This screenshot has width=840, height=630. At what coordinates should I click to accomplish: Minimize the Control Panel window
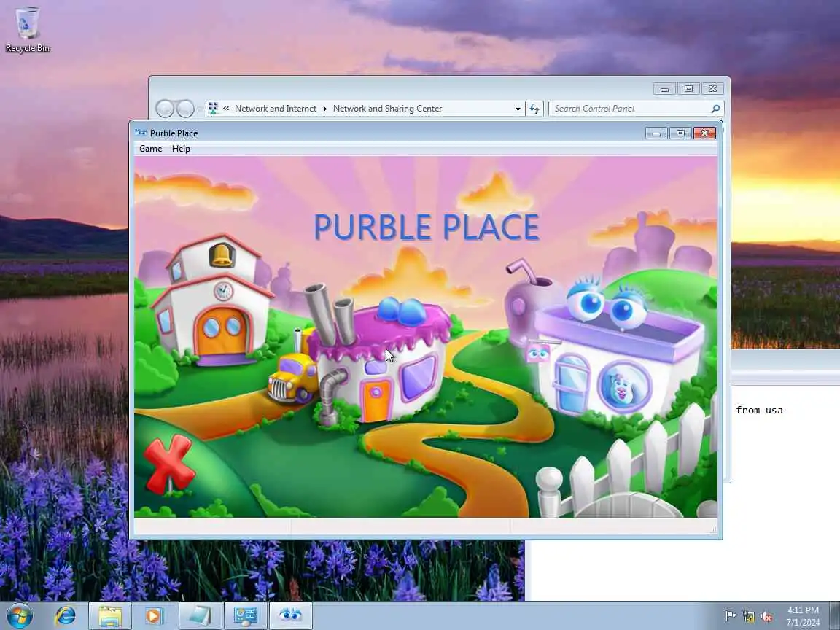coord(664,89)
